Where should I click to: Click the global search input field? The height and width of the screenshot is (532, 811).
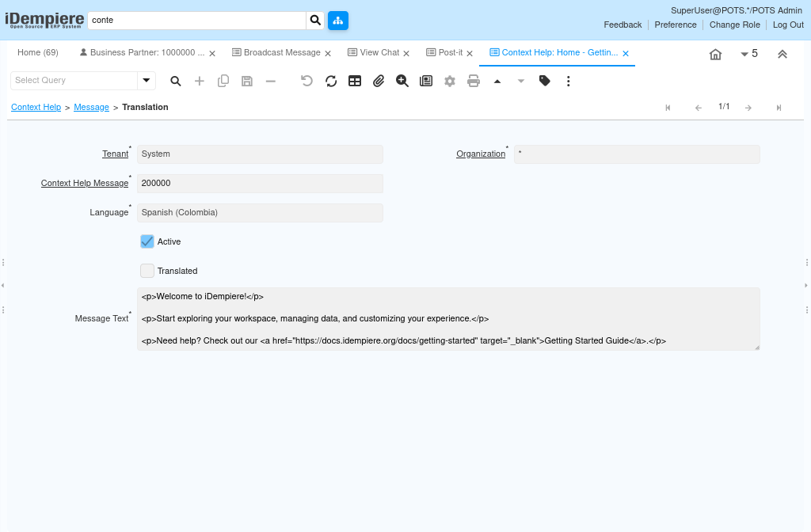(x=197, y=20)
